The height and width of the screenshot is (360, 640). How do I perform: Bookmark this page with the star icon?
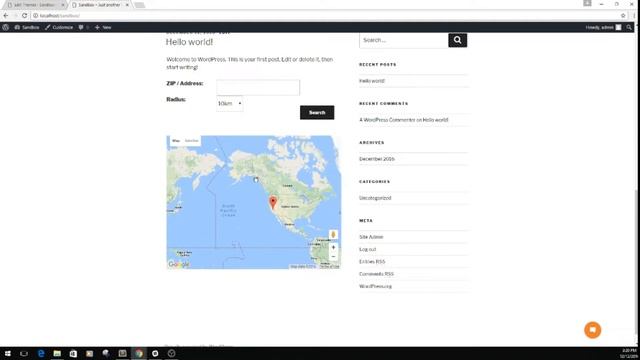coord(623,16)
